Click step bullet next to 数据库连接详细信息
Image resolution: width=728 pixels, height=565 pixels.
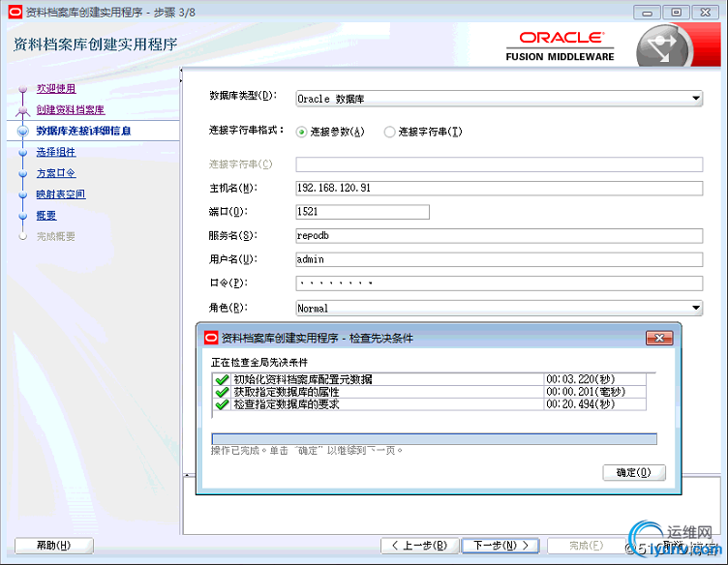pyautogui.click(x=23, y=132)
